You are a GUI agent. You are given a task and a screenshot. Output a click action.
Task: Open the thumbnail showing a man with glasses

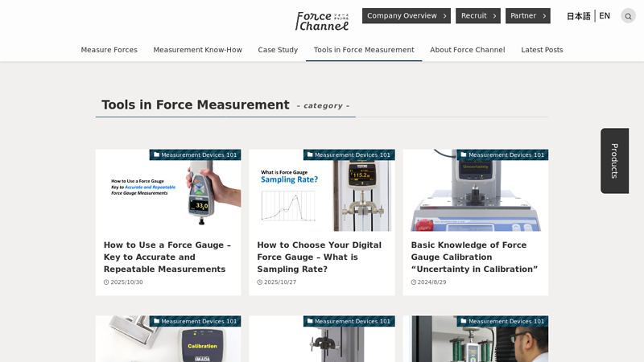coord(476,339)
